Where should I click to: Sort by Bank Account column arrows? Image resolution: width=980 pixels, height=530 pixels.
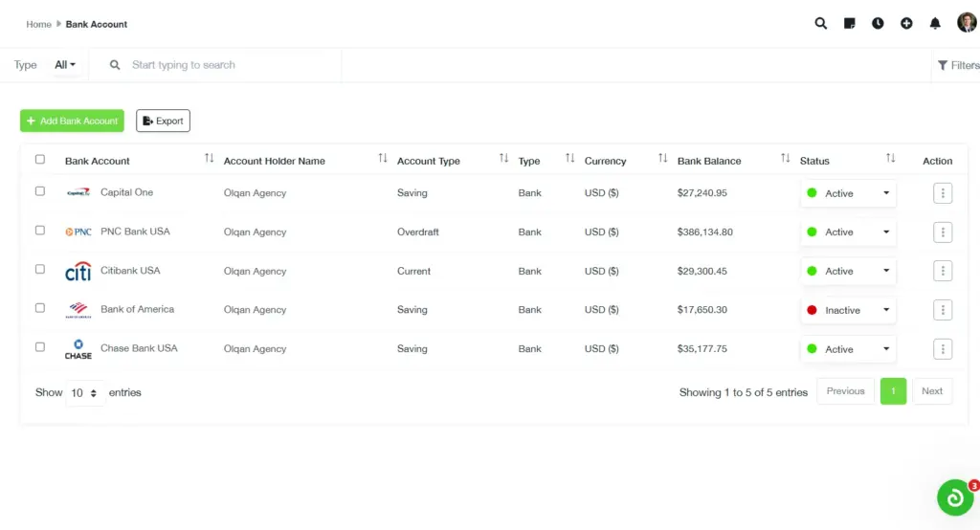coord(210,159)
